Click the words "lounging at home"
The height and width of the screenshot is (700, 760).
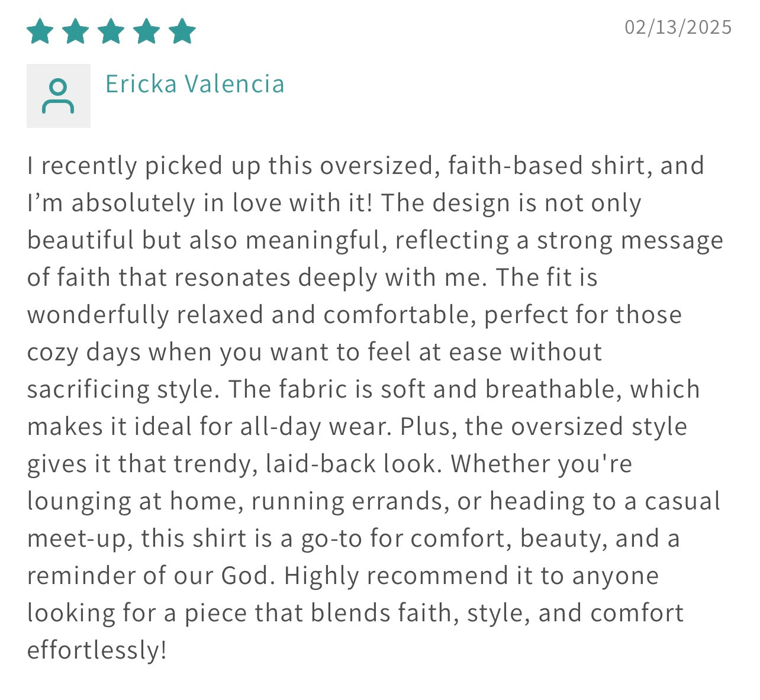133,501
